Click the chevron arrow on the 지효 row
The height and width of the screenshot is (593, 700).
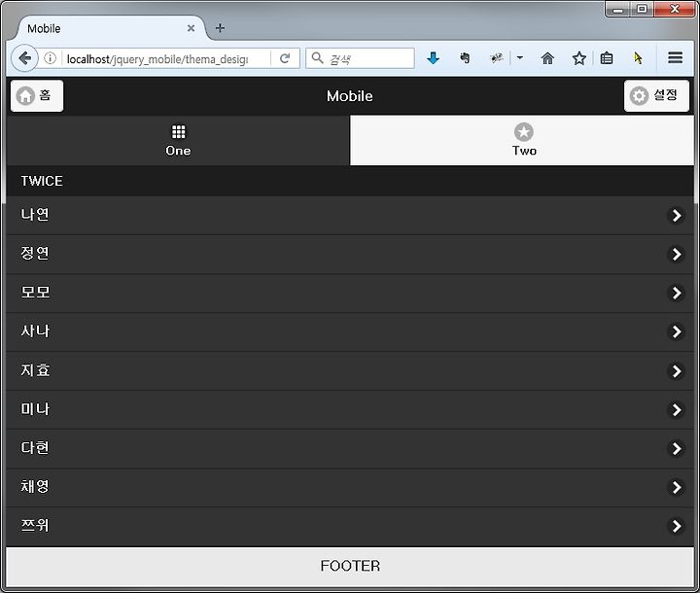pos(677,370)
